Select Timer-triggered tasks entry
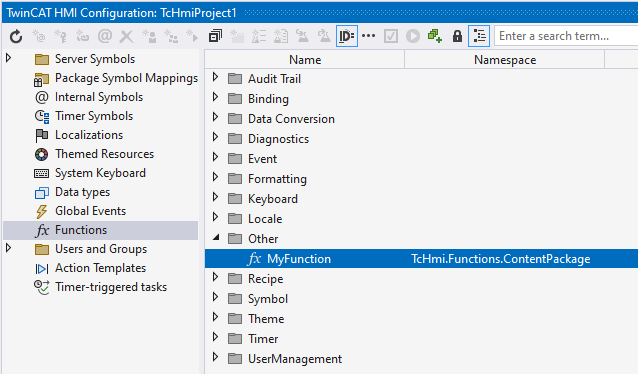The width and height of the screenshot is (638, 374). [111, 287]
